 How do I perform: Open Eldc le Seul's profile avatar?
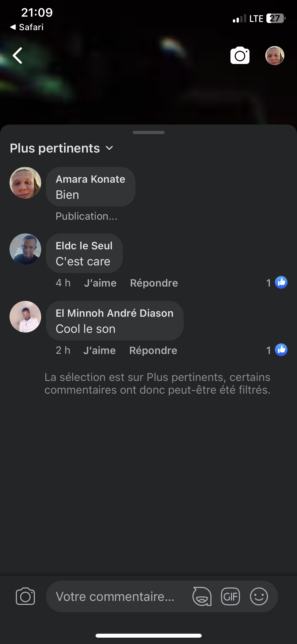point(25,249)
